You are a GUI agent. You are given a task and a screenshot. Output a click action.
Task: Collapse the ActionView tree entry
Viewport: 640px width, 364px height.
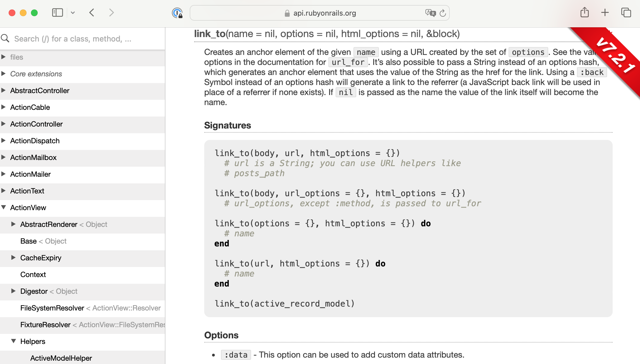point(4,207)
